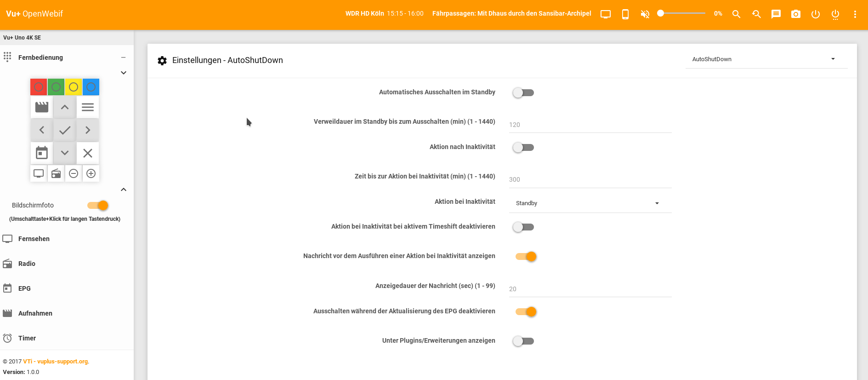Collapse the Fernbedienung minus icon

123,58
